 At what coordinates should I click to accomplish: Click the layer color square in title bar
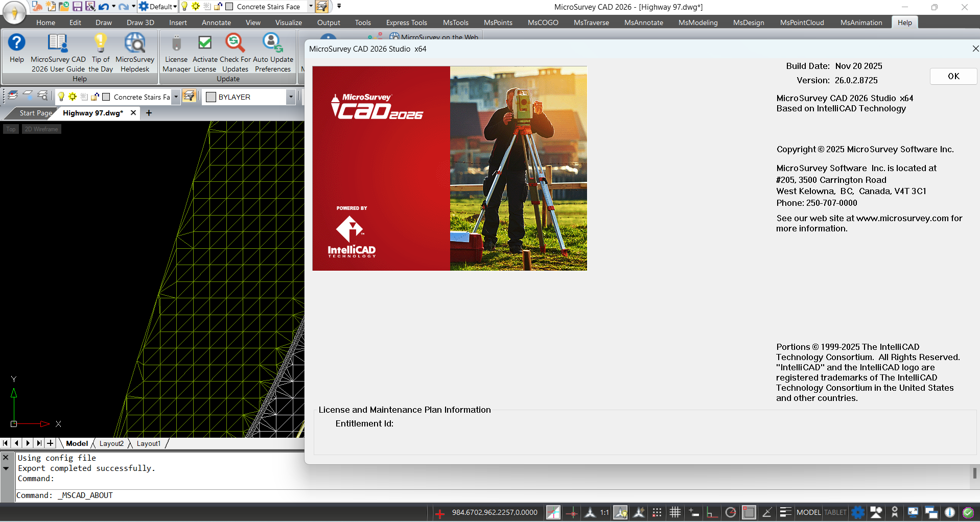click(229, 7)
